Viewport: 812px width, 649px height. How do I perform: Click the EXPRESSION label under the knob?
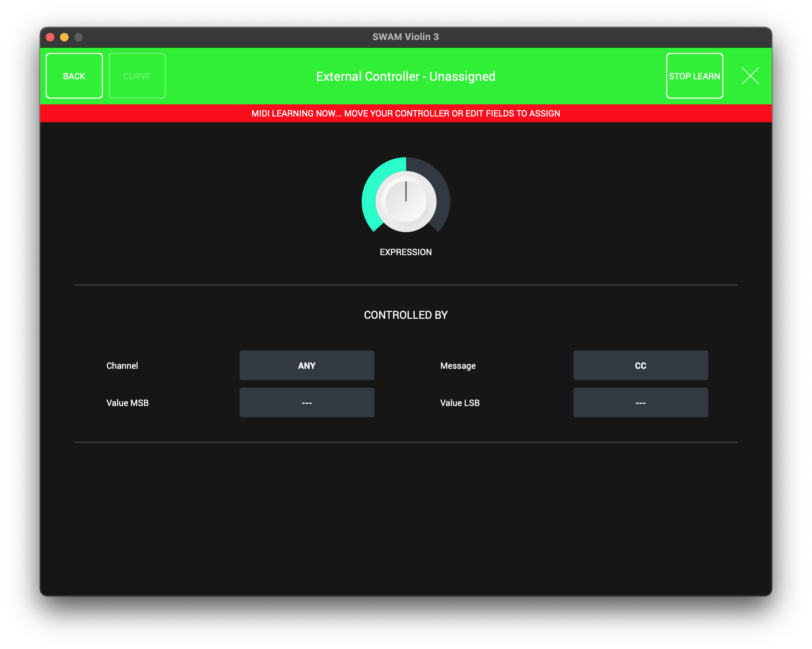pos(406,252)
